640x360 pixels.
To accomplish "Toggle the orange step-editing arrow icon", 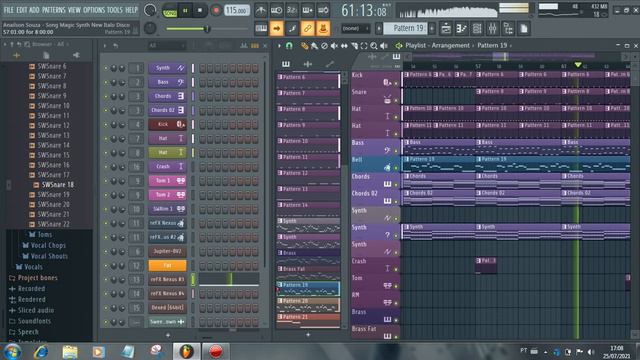I will point(276,29).
